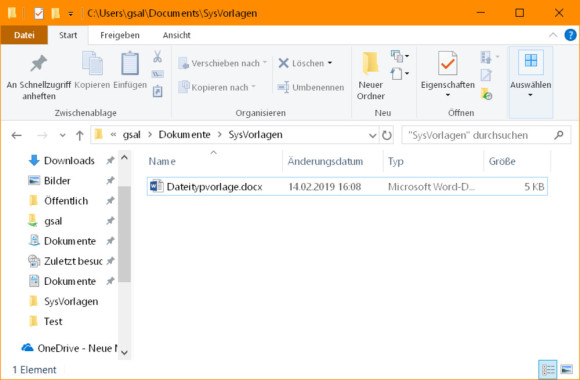
Task: Open SysVorlagen in the navigation pane
Action: (64, 301)
